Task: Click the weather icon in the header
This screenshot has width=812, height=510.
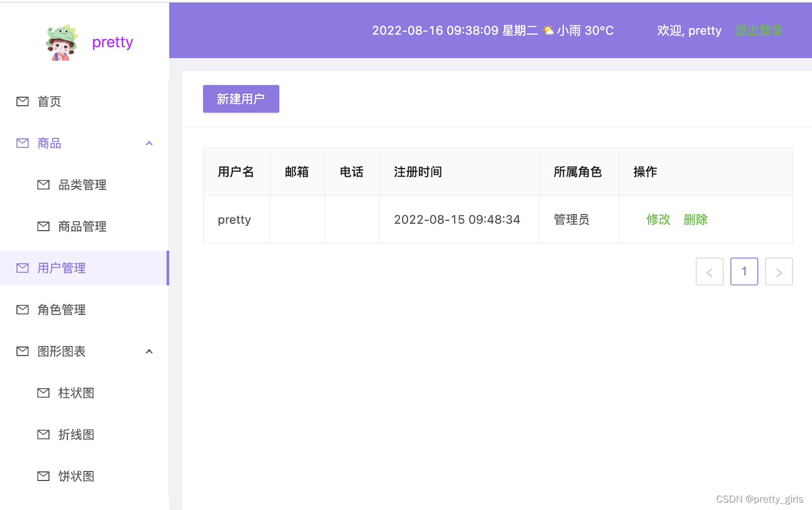Action: pyautogui.click(x=548, y=30)
